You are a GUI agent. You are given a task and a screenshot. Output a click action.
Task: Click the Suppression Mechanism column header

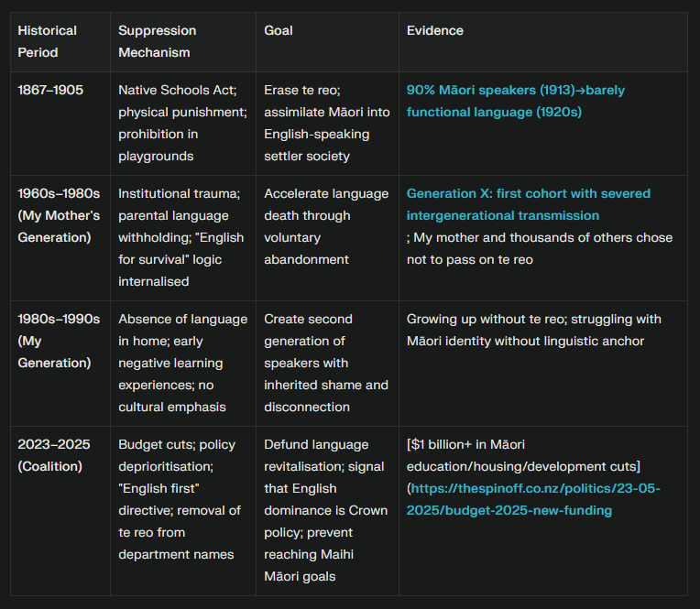[x=157, y=41]
